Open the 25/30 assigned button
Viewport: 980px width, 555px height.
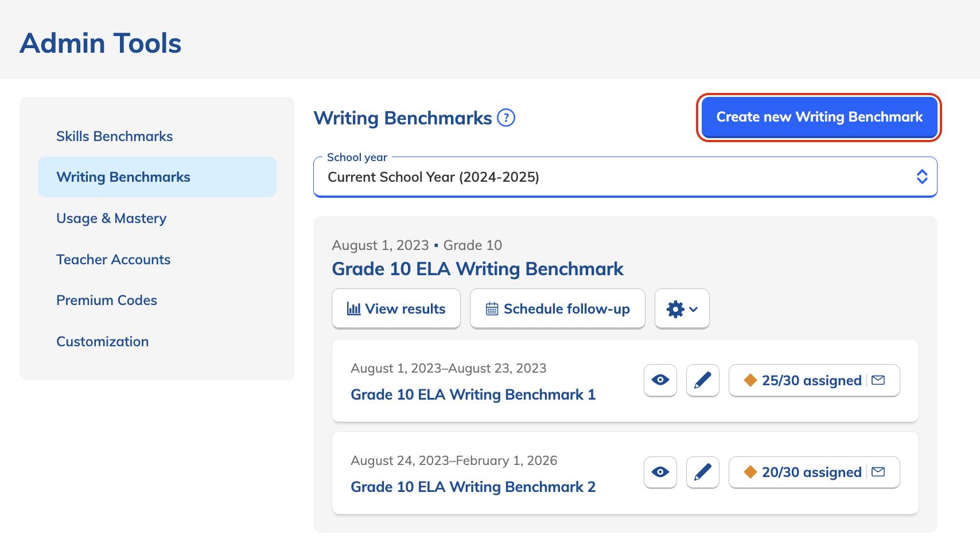[814, 380]
